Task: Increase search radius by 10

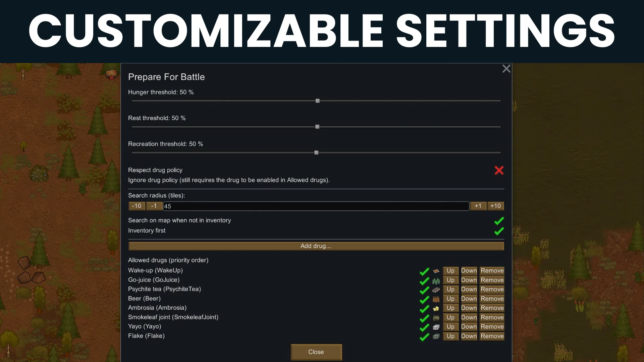Action: [x=495, y=206]
